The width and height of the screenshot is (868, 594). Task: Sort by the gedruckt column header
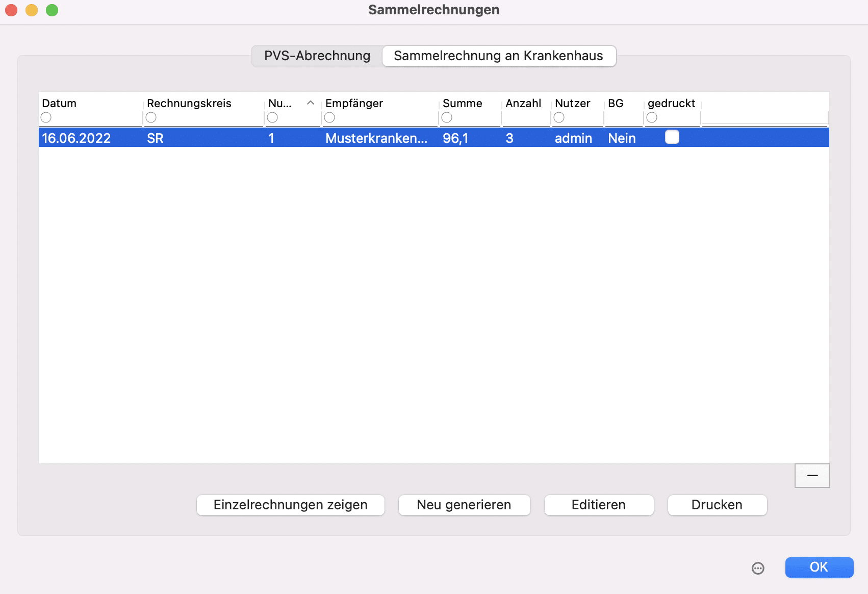click(x=671, y=103)
